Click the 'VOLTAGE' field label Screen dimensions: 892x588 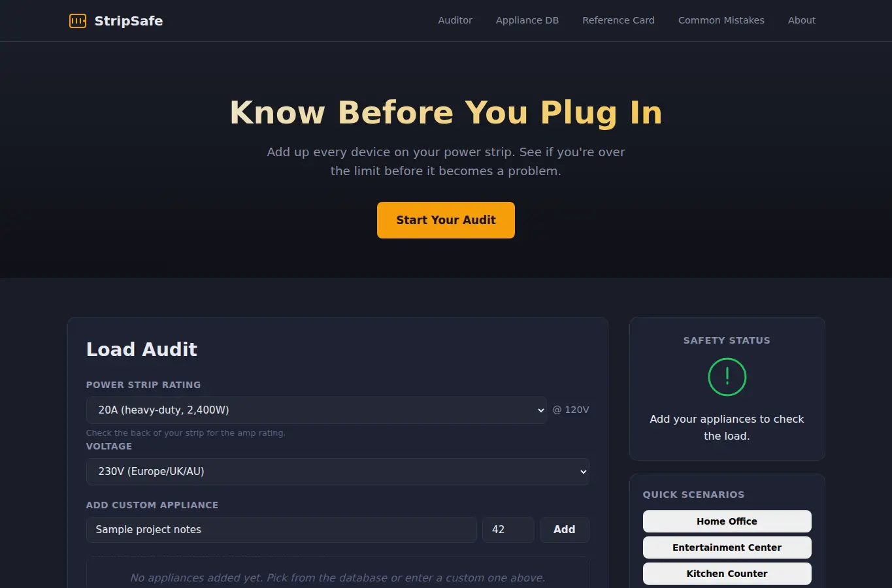click(109, 446)
